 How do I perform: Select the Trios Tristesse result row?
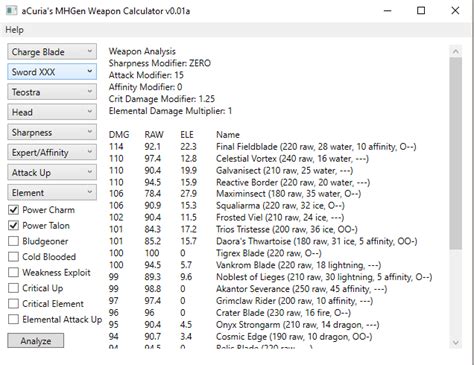pyautogui.click(x=233, y=229)
